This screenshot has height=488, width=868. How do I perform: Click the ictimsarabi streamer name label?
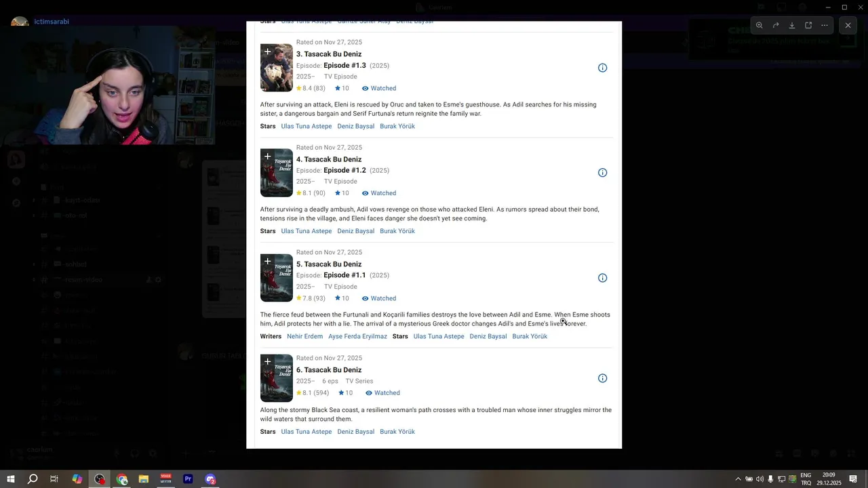pos(52,22)
